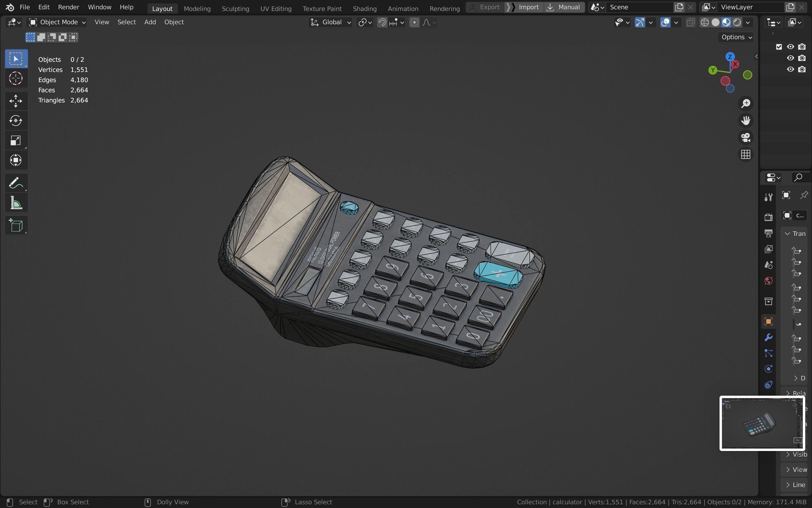Select the Select Box tool

(x=16, y=59)
